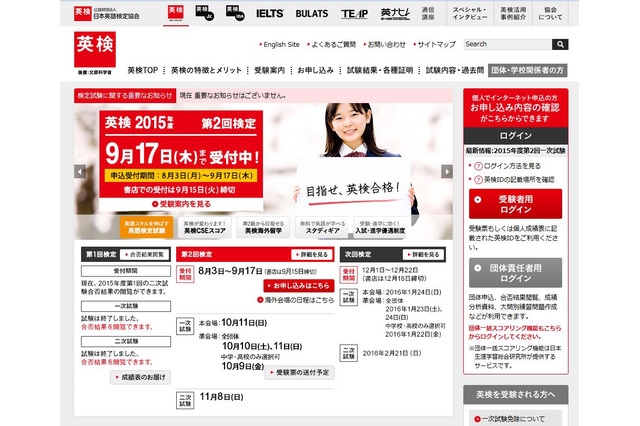Go to 英検TOP navigation item
This screenshot has height=426, width=640.
(143, 70)
